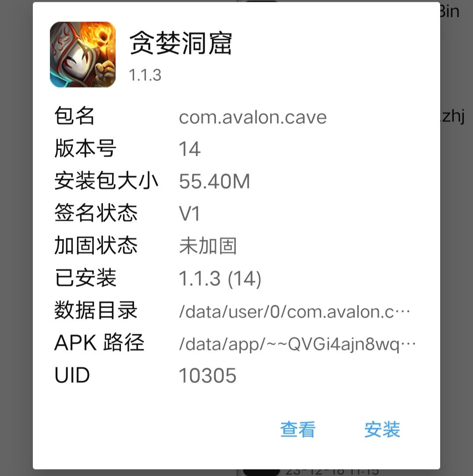Click the 安装包大小 label

click(106, 181)
